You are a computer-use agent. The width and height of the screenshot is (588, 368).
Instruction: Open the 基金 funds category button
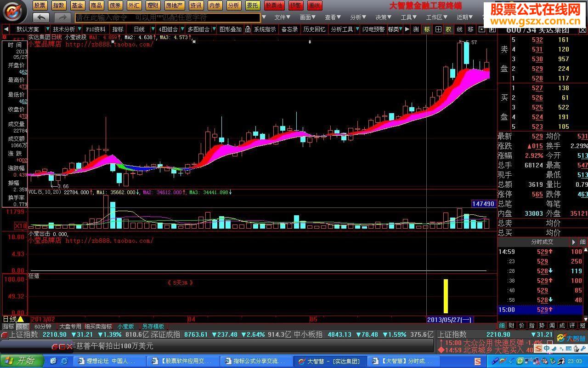pos(78,6)
